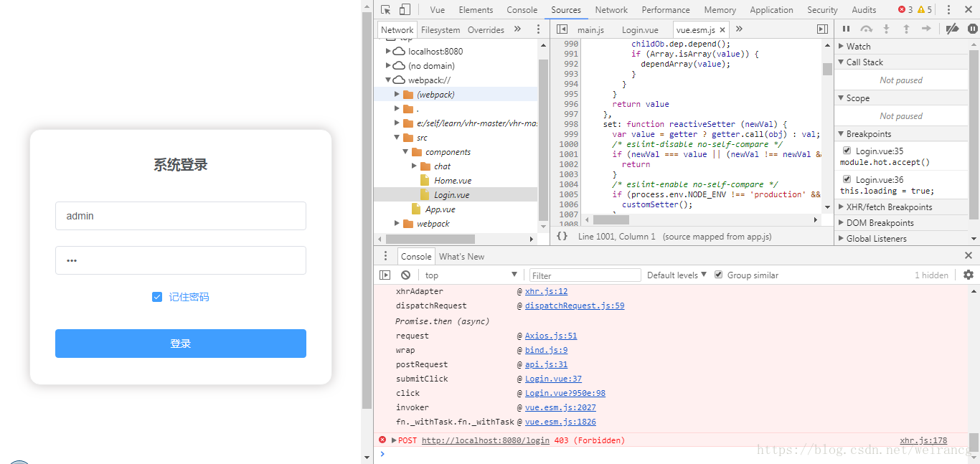This screenshot has width=980, height=464.
Task: Open the dispatchRequest.js:59 link
Action: (575, 306)
